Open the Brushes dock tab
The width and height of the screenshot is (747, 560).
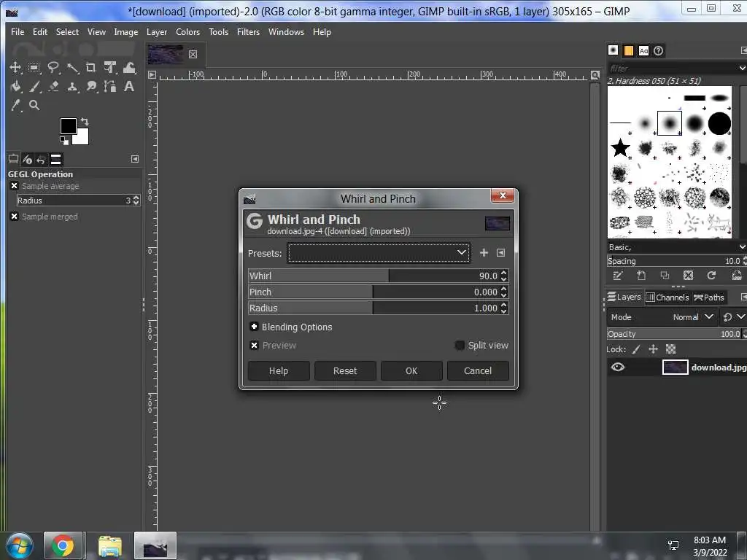point(613,50)
